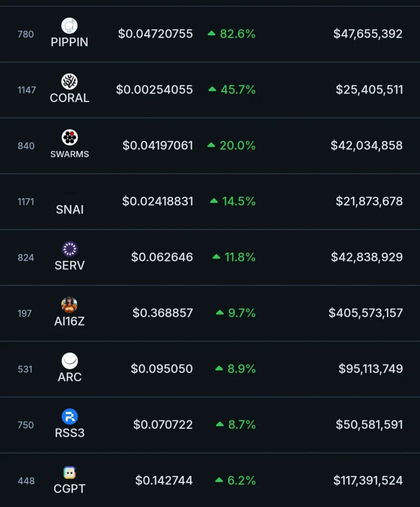Click the AI16Z avatar icon
This screenshot has height=507, width=420.
click(x=69, y=305)
